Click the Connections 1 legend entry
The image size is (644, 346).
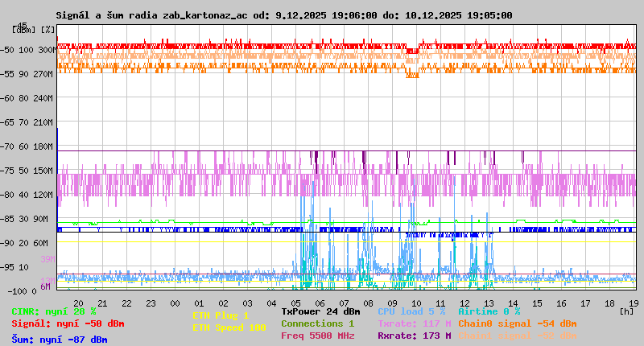point(317,323)
